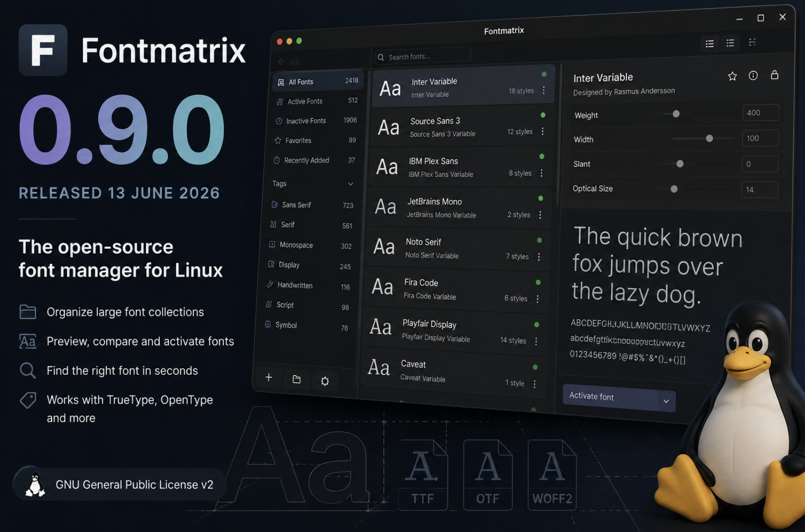805x532 pixels.
Task: Open settings gear icon
Action: point(325,381)
